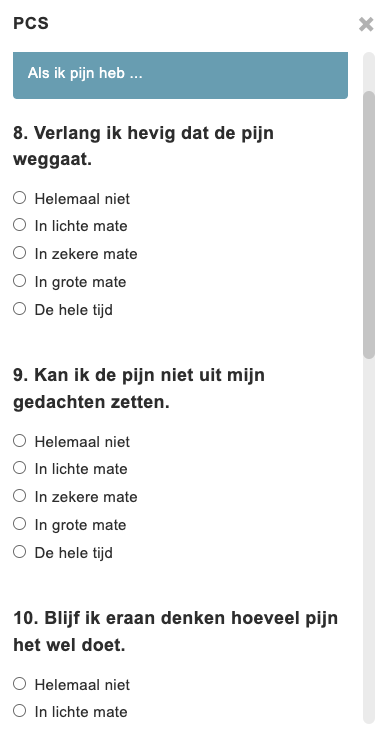The image size is (389, 749).
Task: Click question 8 heading about 'weggaat'
Action: pyautogui.click(x=143, y=146)
